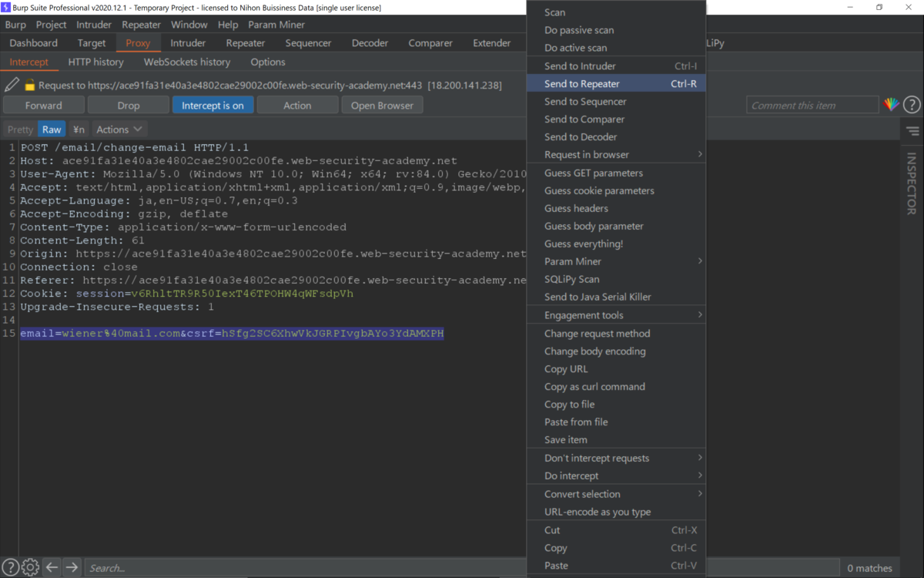Select Change body encoding
Screen dimensions: 924x578
pos(616,351)
